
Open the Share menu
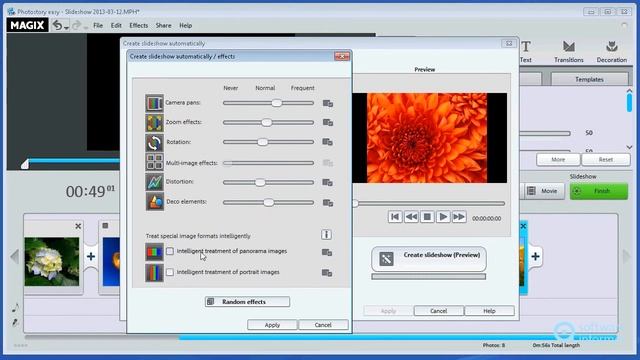click(163, 25)
